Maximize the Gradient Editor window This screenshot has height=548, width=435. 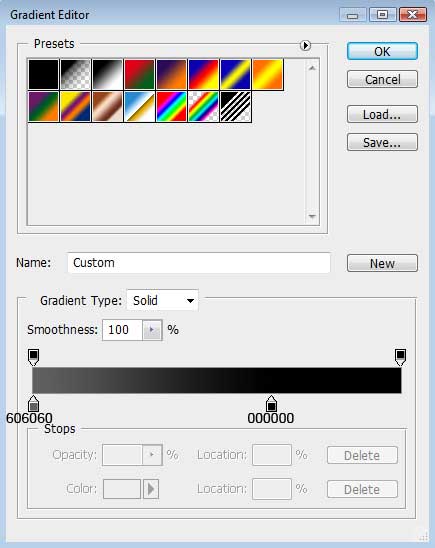(x=383, y=15)
